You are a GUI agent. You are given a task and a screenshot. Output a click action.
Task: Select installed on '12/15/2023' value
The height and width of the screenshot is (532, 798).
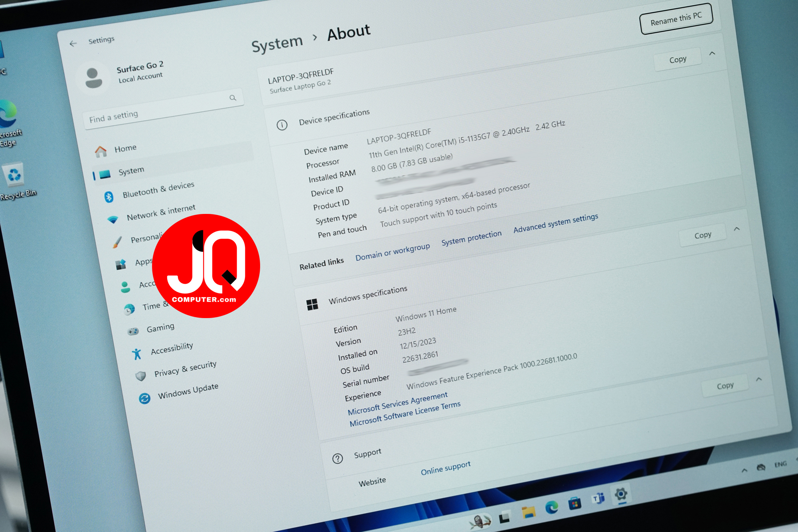(418, 343)
